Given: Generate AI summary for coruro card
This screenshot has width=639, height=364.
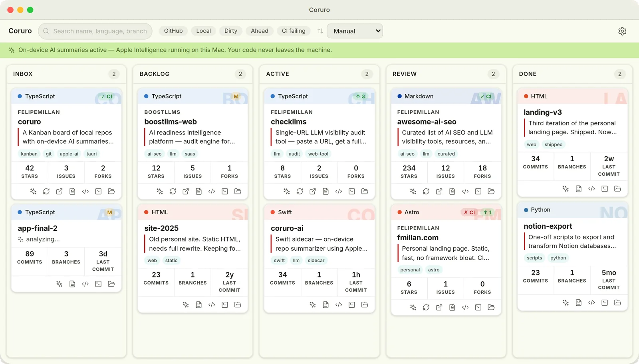Looking at the screenshot, I should coord(33,192).
